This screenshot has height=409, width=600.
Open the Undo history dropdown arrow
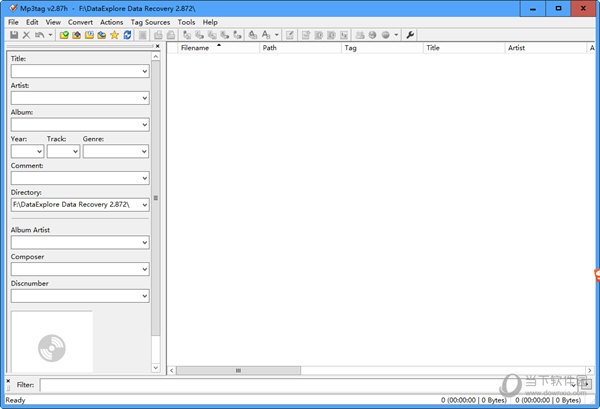[50, 35]
